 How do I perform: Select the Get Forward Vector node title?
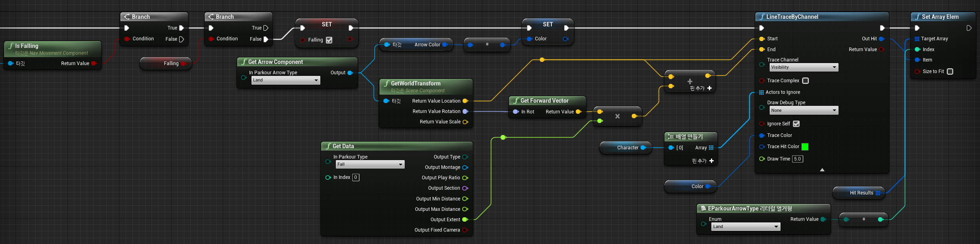pos(544,101)
